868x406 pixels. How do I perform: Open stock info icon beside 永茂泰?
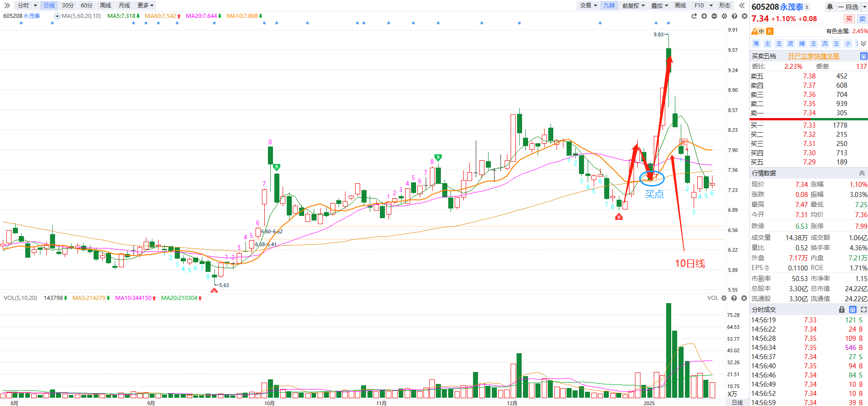[x=807, y=7]
